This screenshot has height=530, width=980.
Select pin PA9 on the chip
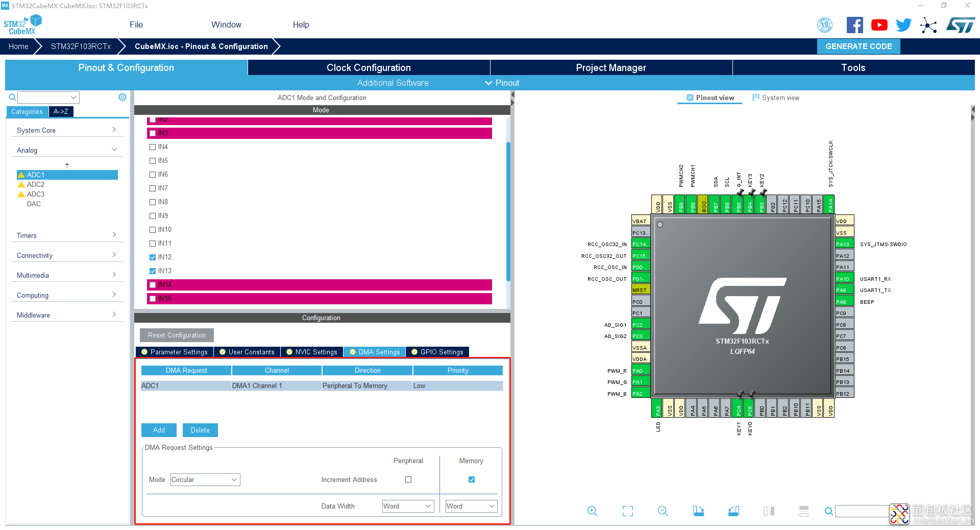coord(845,290)
